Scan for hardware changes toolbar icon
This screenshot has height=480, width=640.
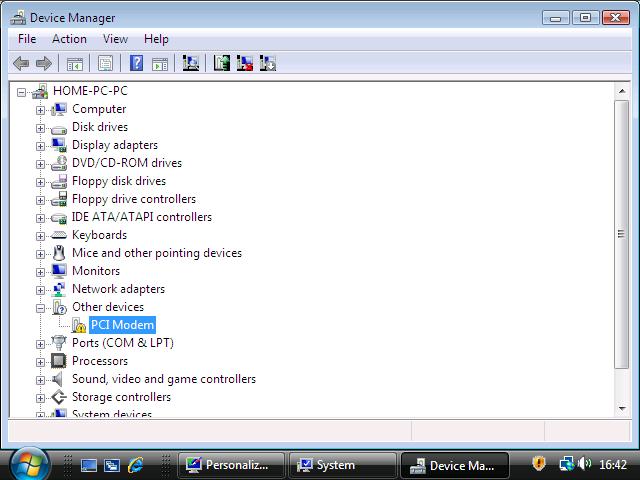191,63
